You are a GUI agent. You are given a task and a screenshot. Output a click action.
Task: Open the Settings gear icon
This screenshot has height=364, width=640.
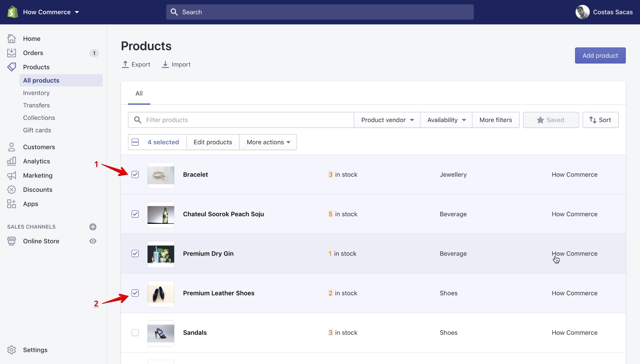[x=12, y=350]
